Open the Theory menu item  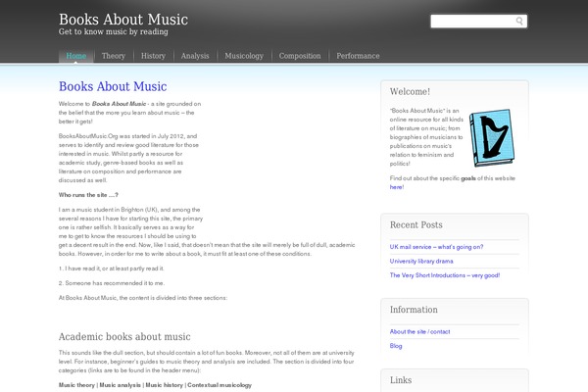point(114,56)
